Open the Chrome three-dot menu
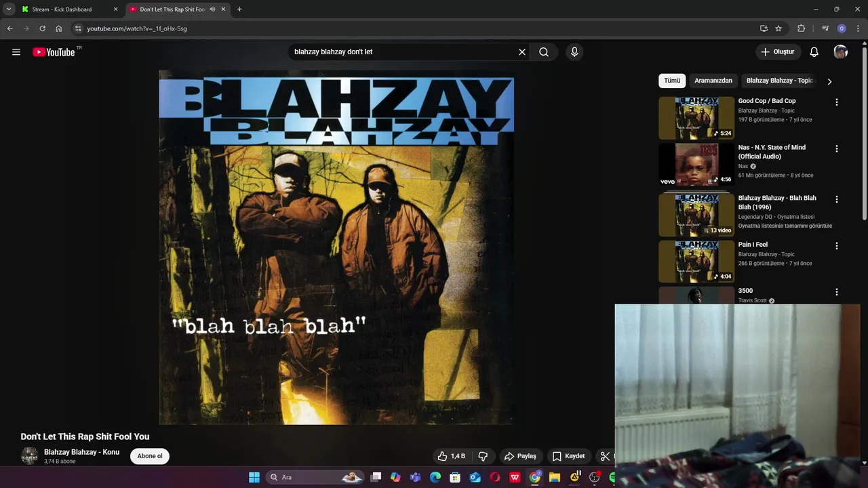 pos(859,28)
